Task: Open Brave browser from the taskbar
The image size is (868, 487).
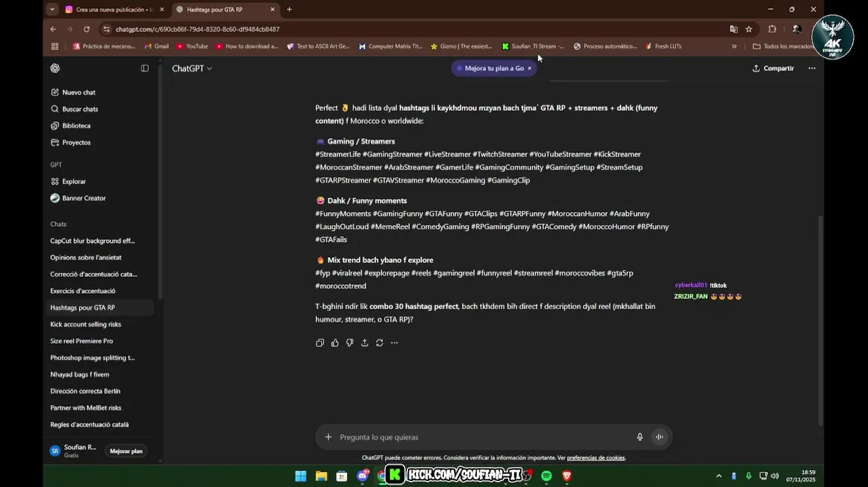Action: tap(567, 476)
